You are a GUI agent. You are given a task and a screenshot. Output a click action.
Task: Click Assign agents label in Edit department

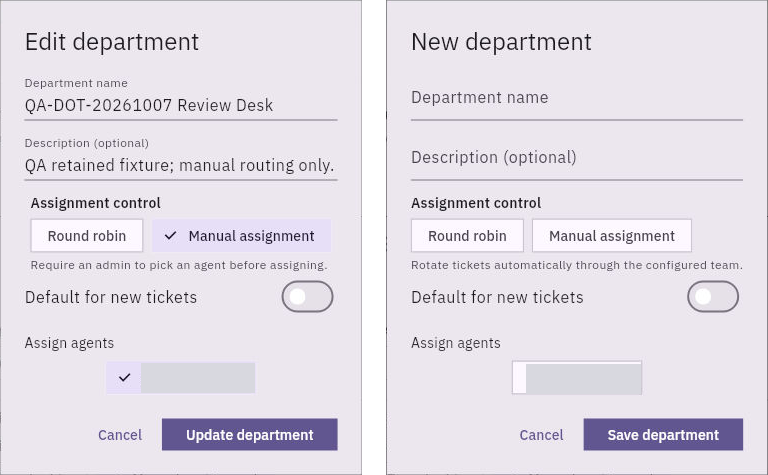click(69, 343)
